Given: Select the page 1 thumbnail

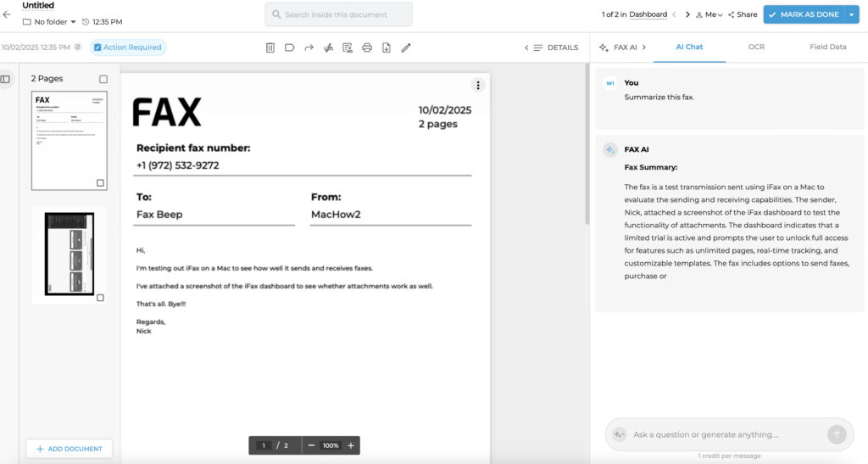Looking at the screenshot, I should [70, 141].
